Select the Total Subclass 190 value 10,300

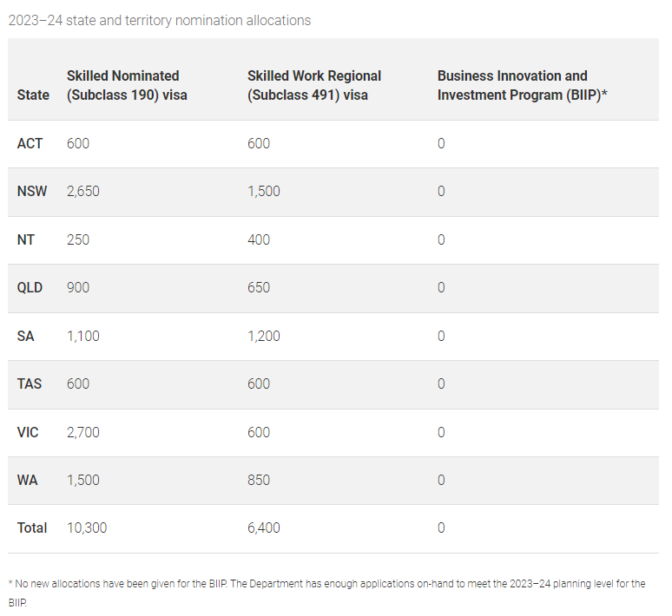tap(87, 528)
